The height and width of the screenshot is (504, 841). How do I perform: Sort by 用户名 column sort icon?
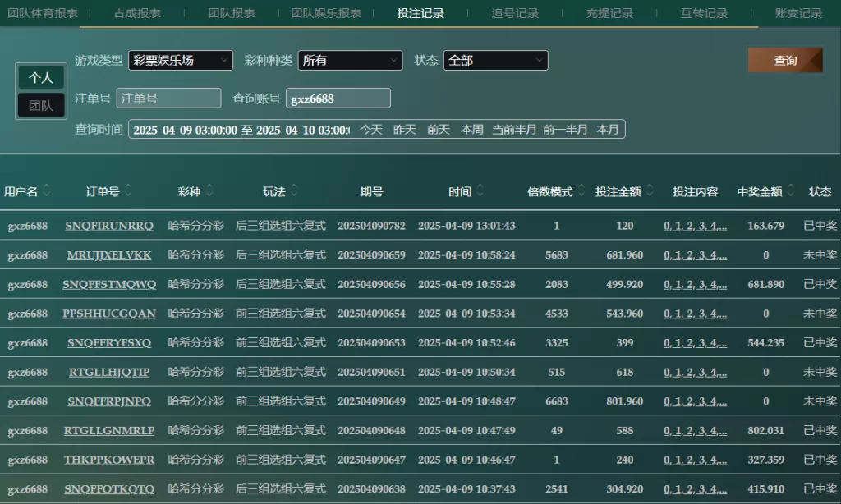[x=47, y=191]
